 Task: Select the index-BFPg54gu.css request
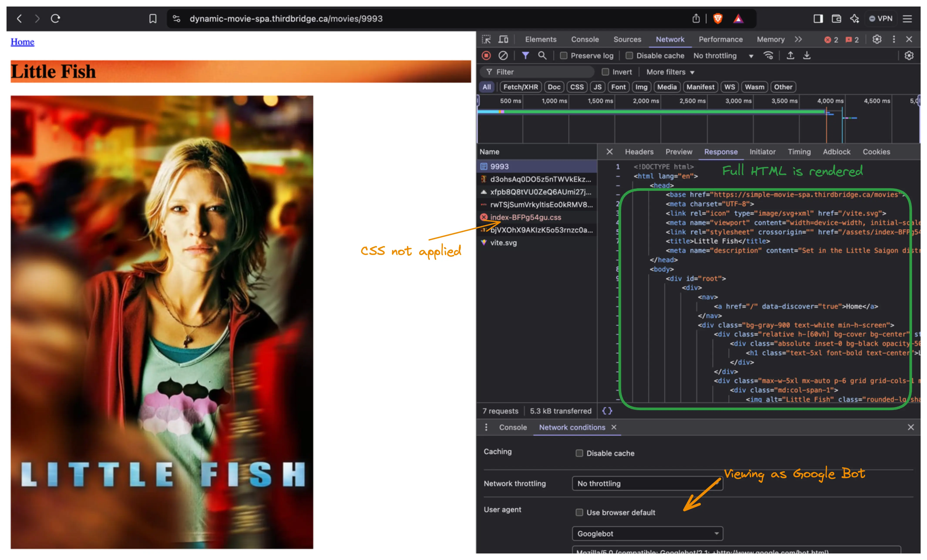click(x=526, y=217)
